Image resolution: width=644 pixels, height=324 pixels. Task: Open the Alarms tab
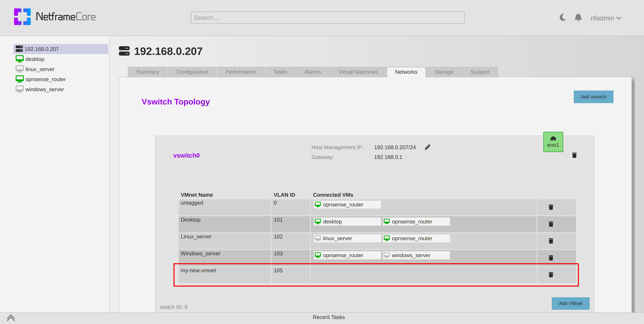[x=312, y=72]
